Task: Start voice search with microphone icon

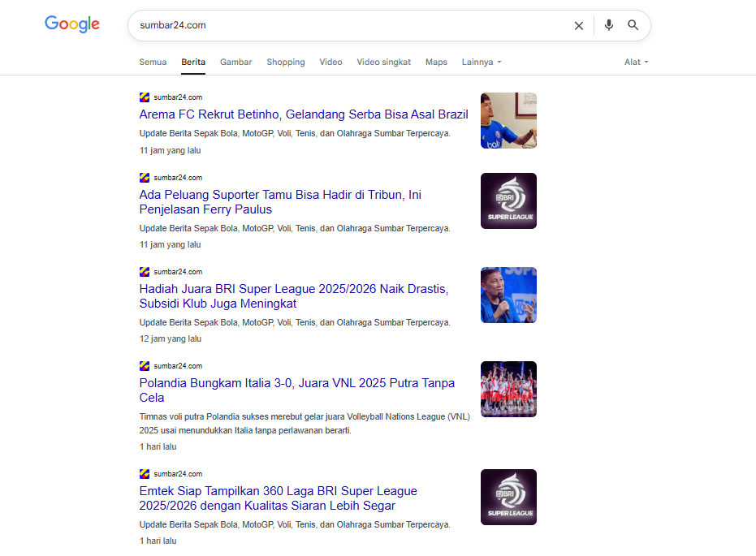Action: (x=609, y=25)
